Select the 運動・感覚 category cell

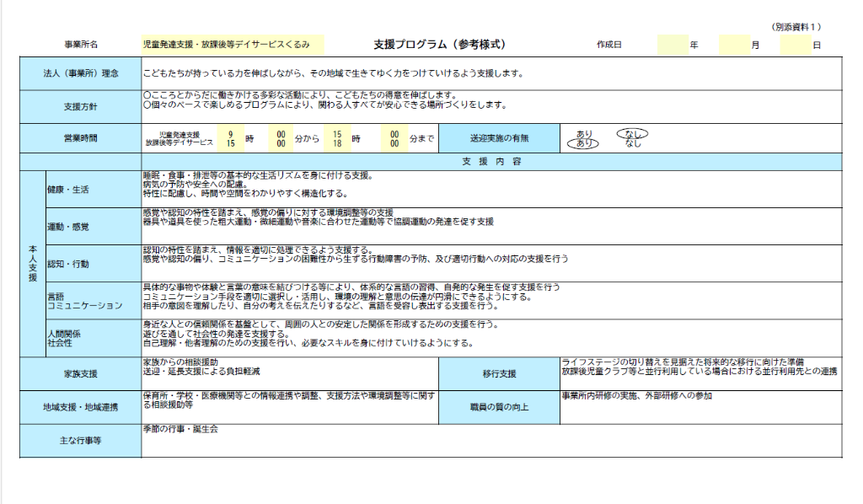tap(92, 227)
